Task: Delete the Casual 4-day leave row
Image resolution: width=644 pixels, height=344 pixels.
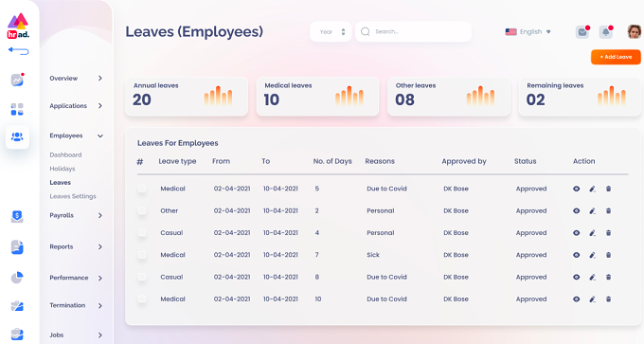Action: tap(608, 233)
